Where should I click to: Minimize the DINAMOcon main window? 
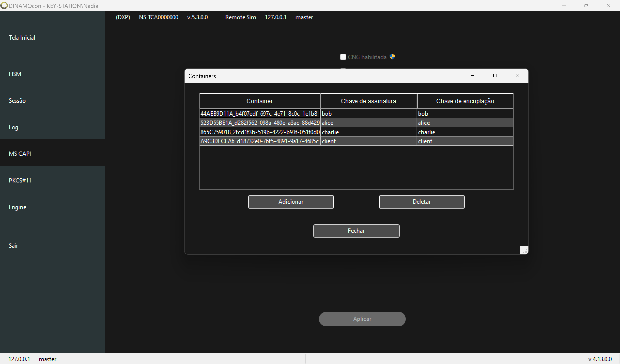tap(564, 5)
